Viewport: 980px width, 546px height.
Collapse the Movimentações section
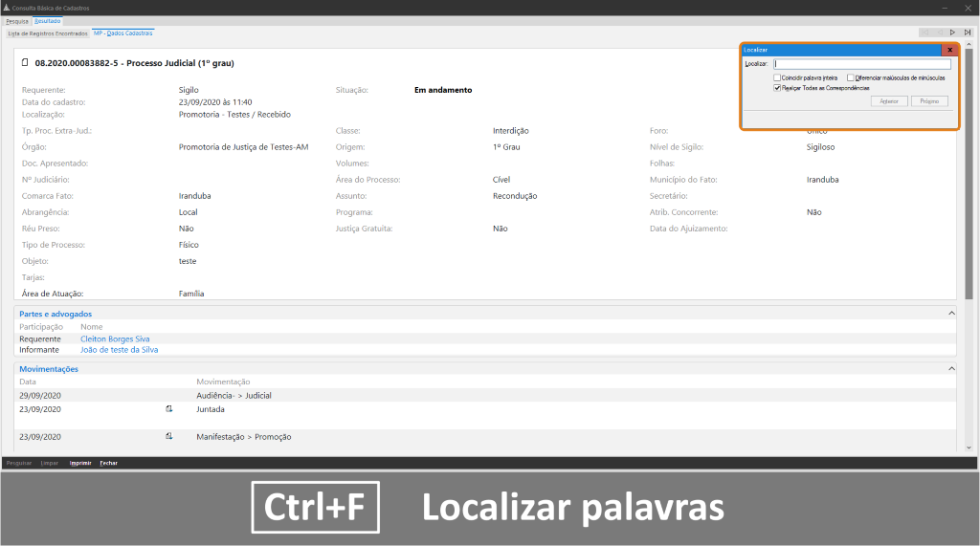point(951,368)
